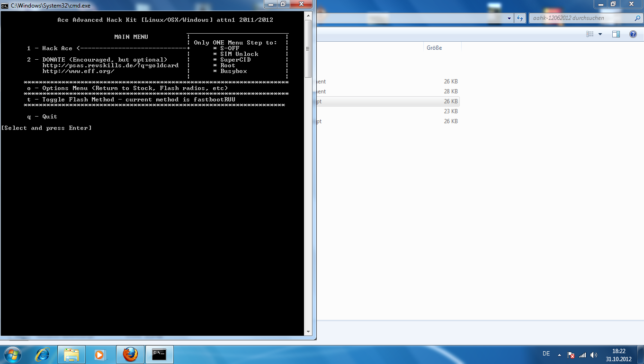
Task: Click the '2 - DONATE' menu line
Action: (97, 60)
